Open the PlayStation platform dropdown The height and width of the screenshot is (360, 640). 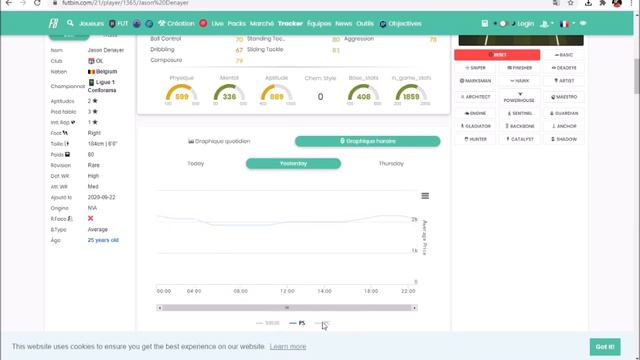[547, 24]
